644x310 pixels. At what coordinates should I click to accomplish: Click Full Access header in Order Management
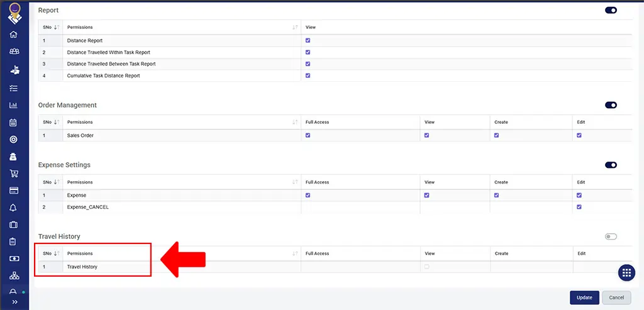317,122
